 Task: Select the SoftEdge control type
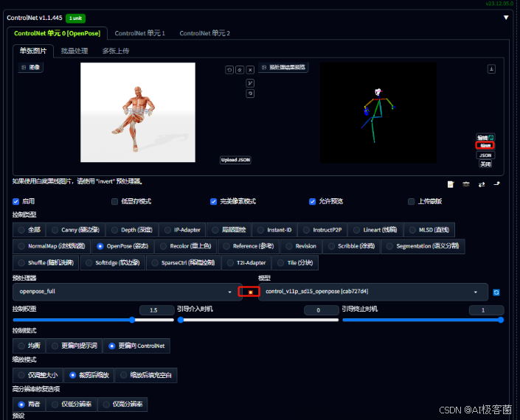113,262
